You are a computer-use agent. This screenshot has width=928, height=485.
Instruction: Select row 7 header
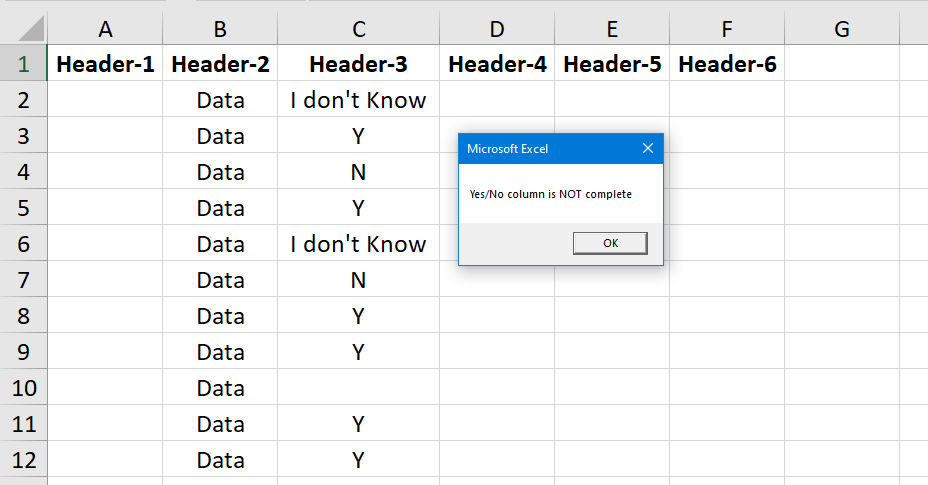pyautogui.click(x=24, y=280)
